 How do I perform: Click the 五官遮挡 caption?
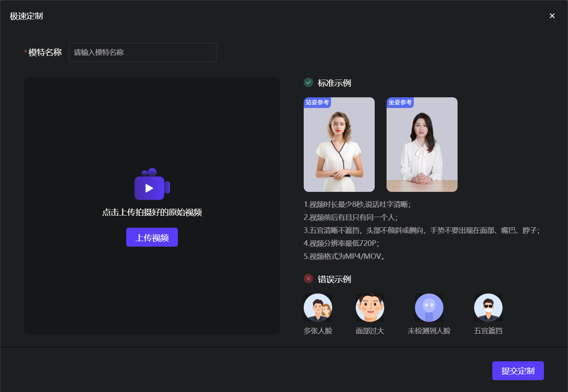tap(488, 331)
